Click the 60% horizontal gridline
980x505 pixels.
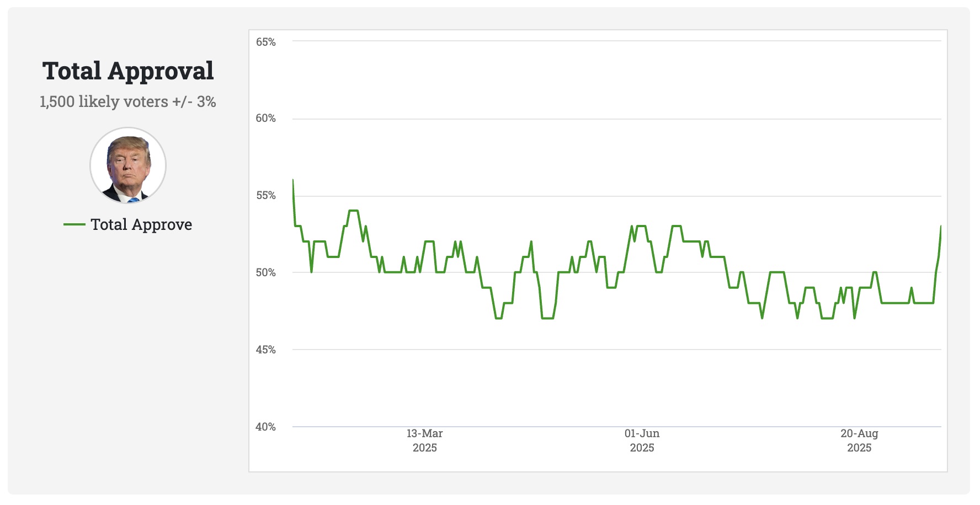click(607, 119)
